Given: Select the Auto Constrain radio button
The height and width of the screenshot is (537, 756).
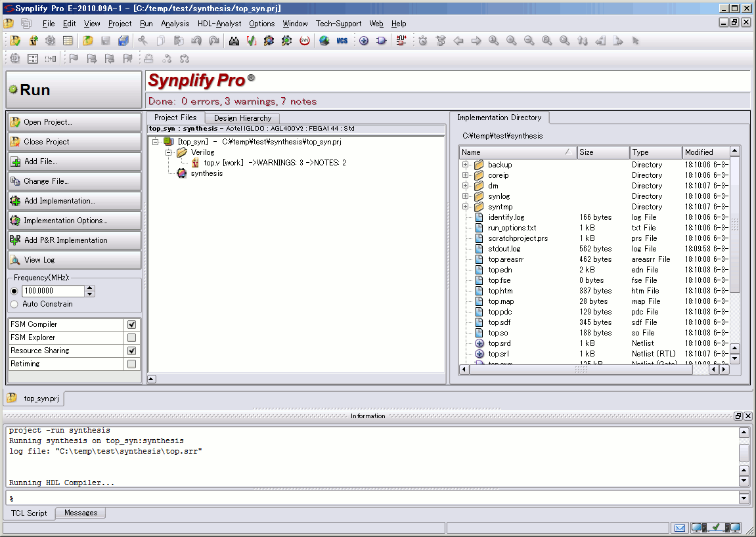Looking at the screenshot, I should pos(14,304).
